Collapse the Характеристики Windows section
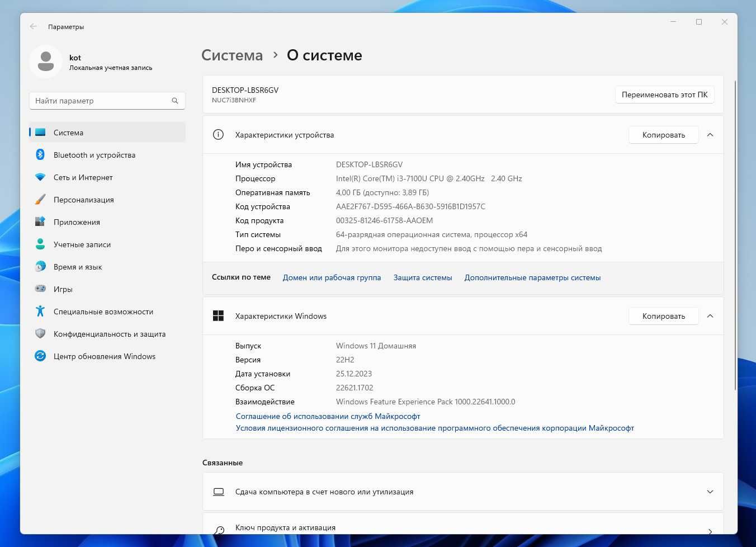The image size is (756, 547). pyautogui.click(x=710, y=316)
